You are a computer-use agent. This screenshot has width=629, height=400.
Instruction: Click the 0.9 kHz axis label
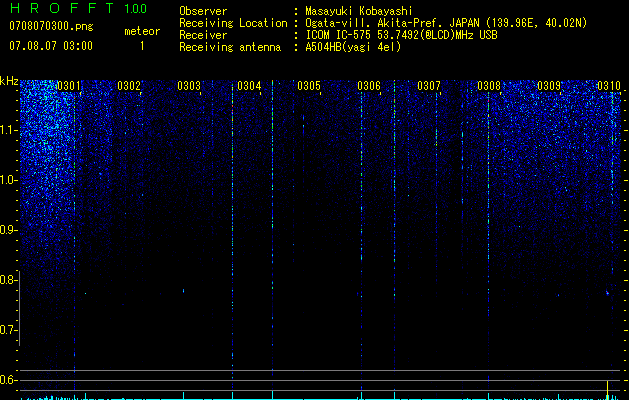8,230
